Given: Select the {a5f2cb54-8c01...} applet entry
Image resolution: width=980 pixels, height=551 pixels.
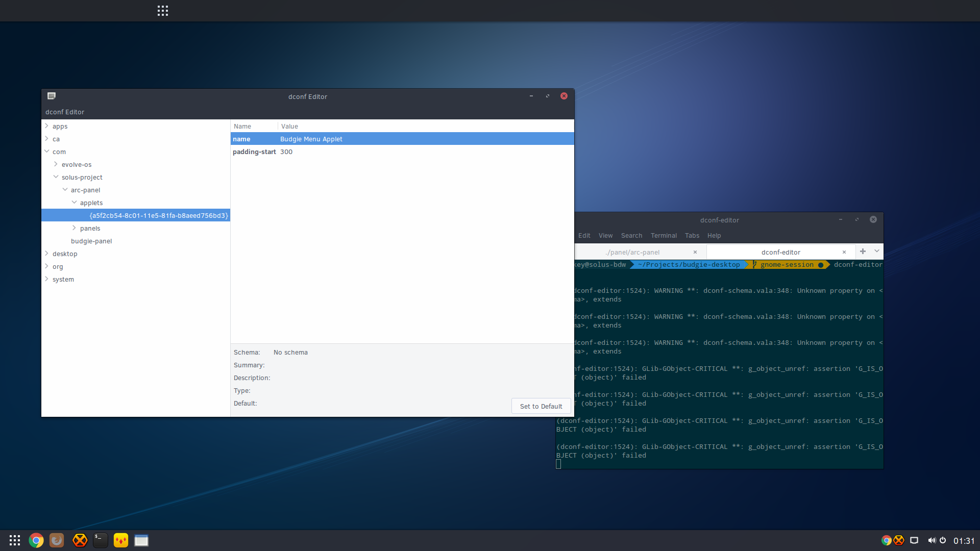Looking at the screenshot, I should tap(136, 215).
